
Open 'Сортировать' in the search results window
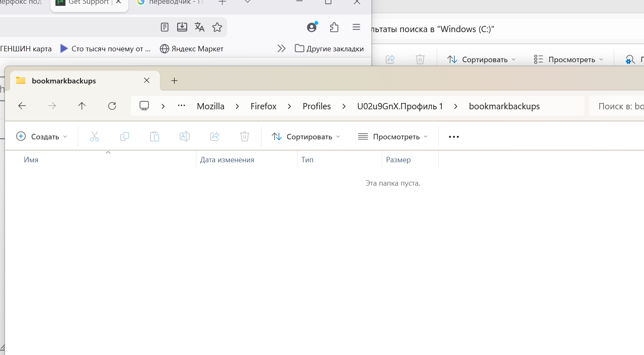click(x=481, y=59)
